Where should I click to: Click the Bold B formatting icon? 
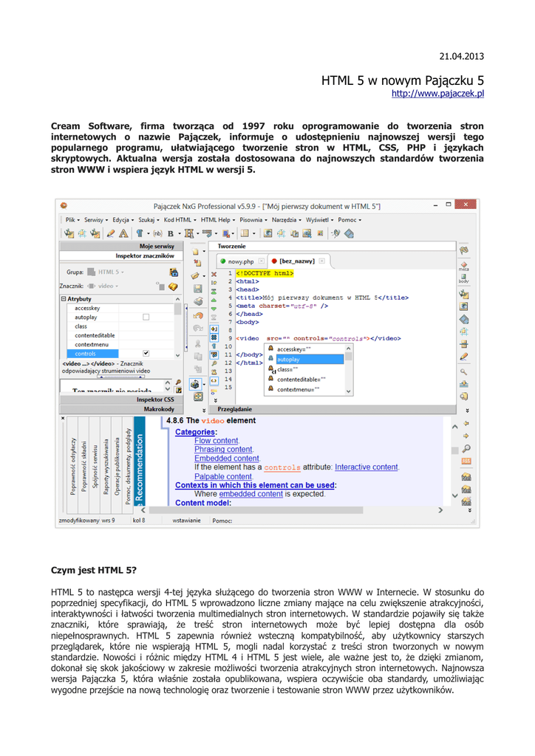click(x=170, y=233)
